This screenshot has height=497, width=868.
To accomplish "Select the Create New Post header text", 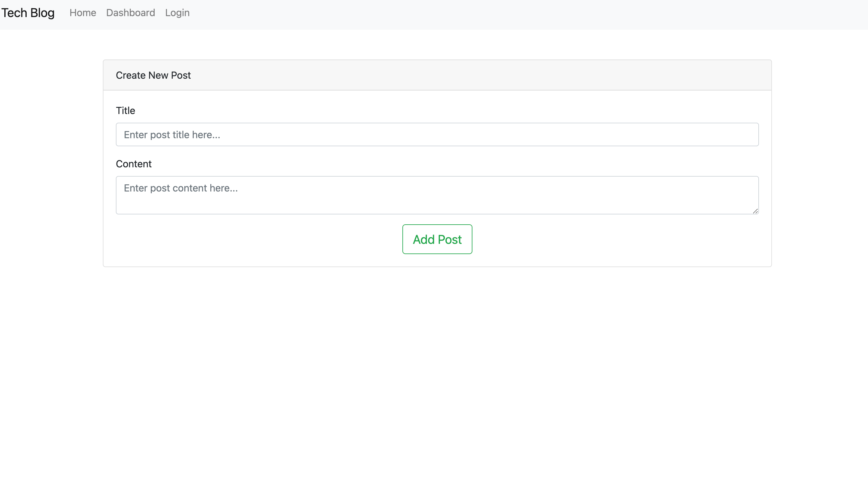I will tap(153, 75).
